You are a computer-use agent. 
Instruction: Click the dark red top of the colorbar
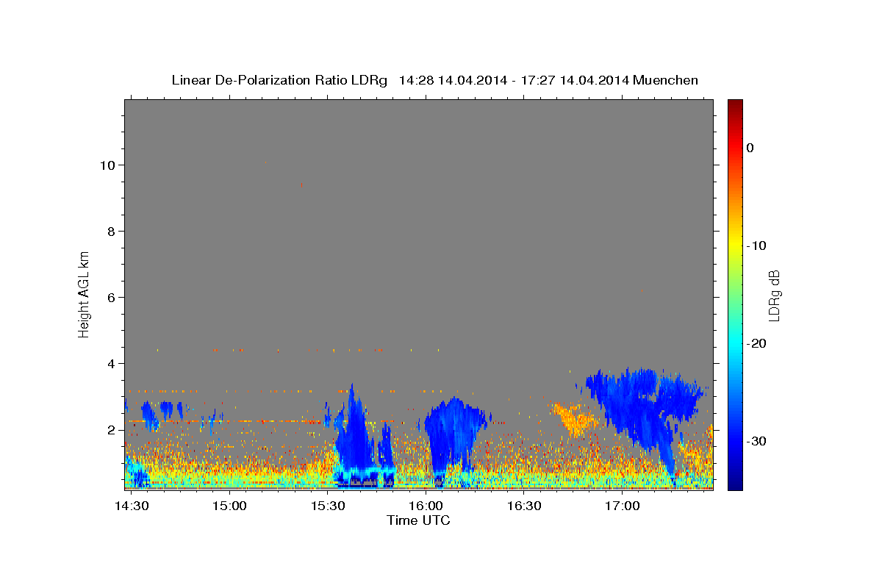click(x=734, y=107)
